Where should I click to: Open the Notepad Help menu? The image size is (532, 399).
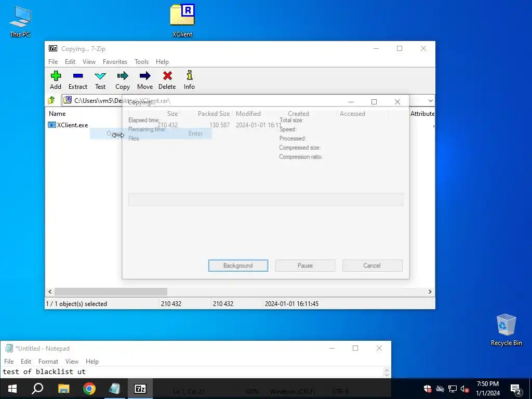92,362
